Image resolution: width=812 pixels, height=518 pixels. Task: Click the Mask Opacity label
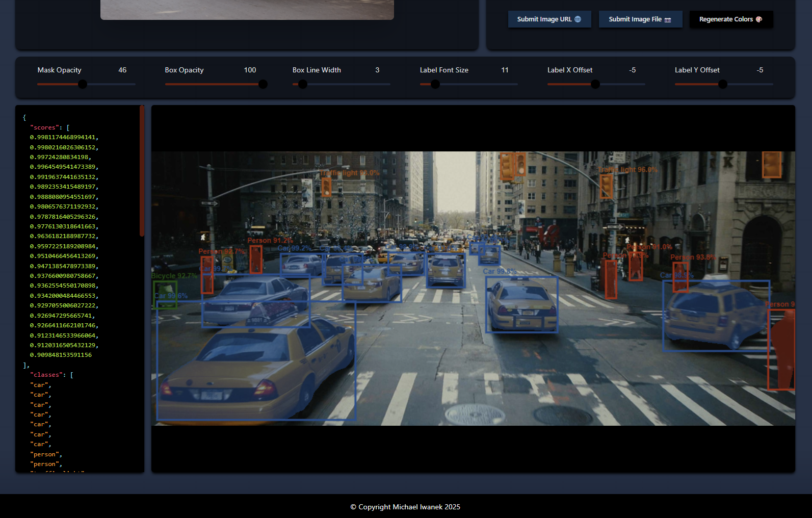(x=59, y=70)
